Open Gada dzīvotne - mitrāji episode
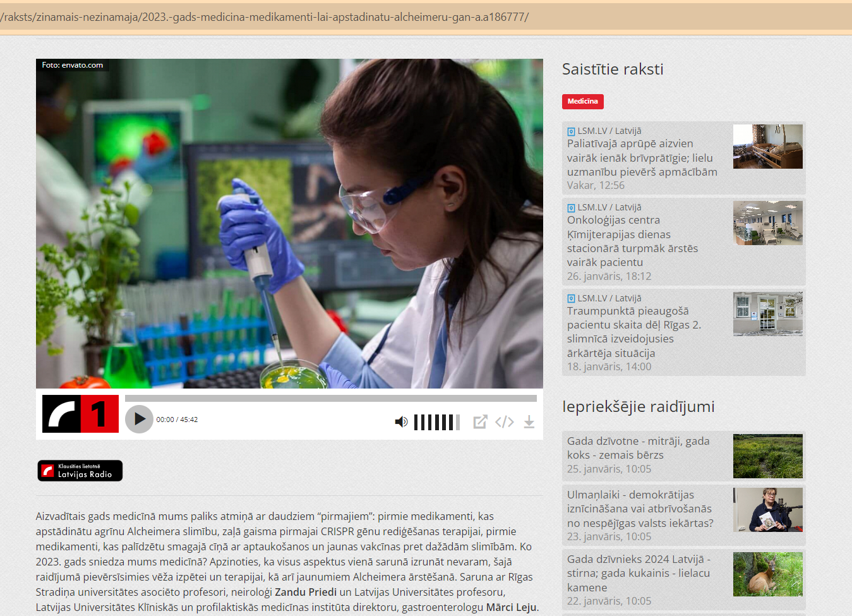This screenshot has width=852, height=616. [638, 448]
